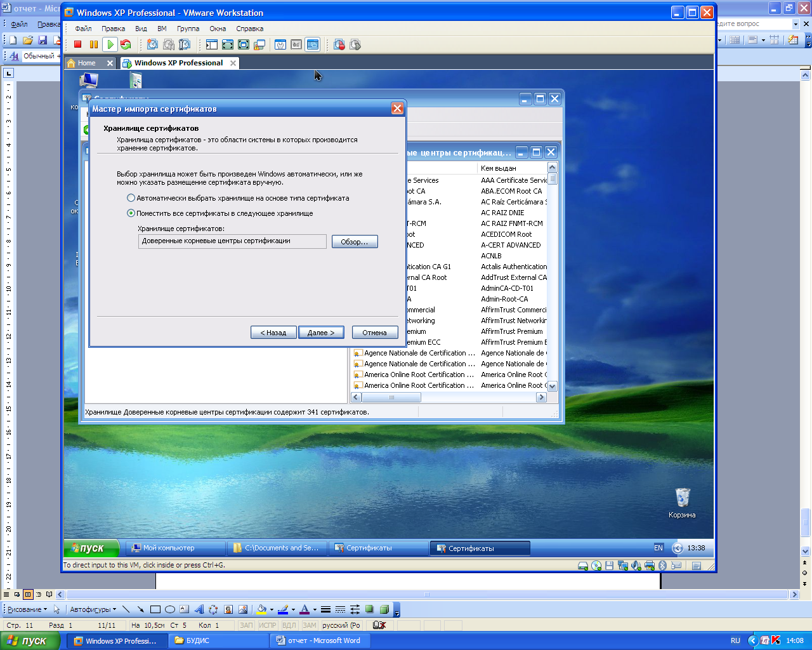
Task: Select the Oval tool in Word drawing toolbar
Action: tap(170, 609)
